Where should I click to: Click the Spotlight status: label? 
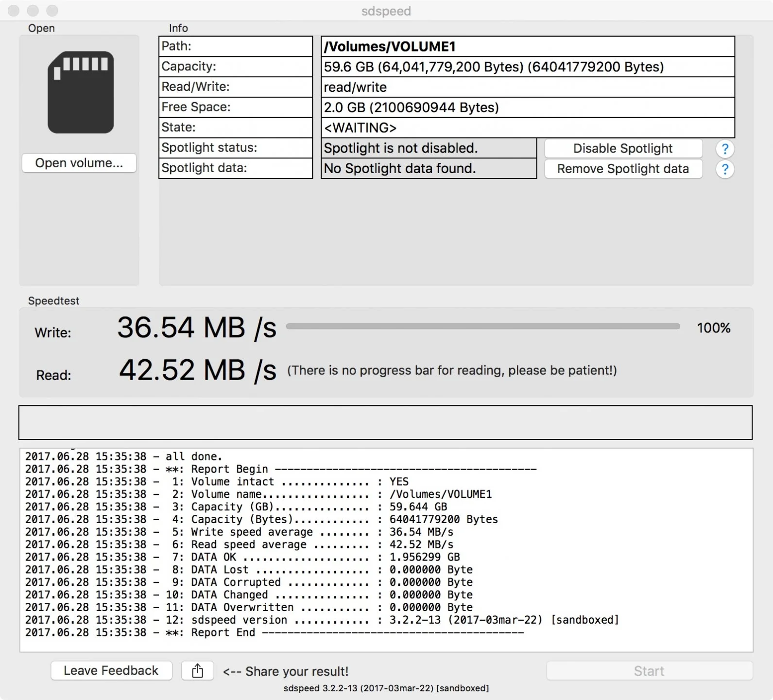pyautogui.click(x=236, y=148)
